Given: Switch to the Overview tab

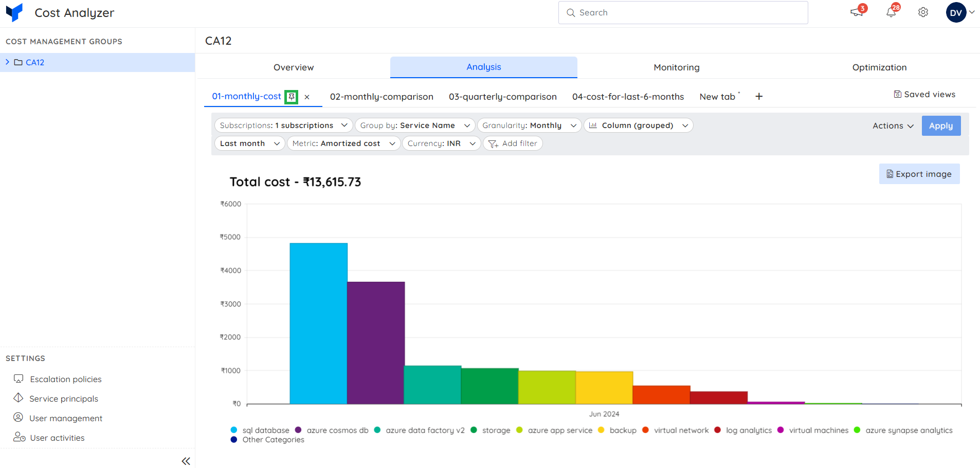Looking at the screenshot, I should click(293, 67).
